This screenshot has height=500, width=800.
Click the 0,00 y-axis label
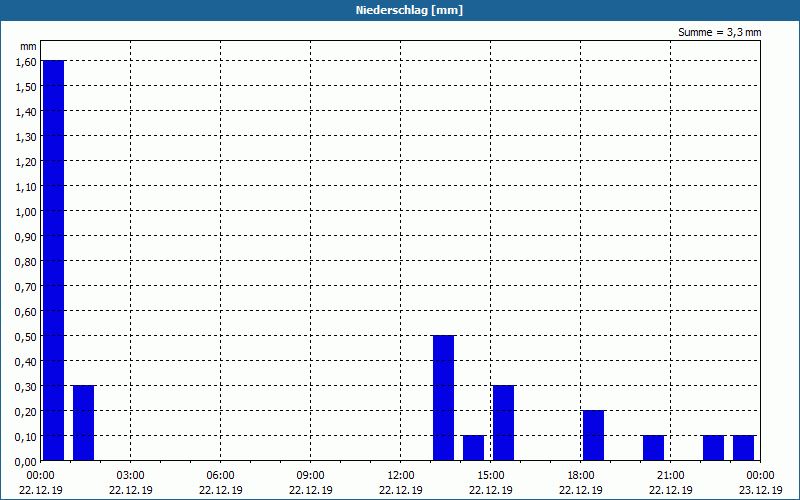pos(26,461)
